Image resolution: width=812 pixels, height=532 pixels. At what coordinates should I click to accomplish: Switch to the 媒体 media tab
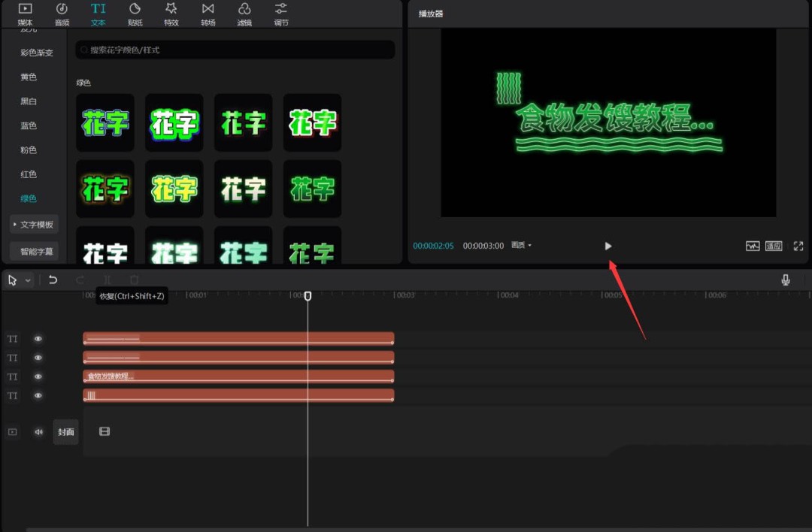pyautogui.click(x=26, y=14)
